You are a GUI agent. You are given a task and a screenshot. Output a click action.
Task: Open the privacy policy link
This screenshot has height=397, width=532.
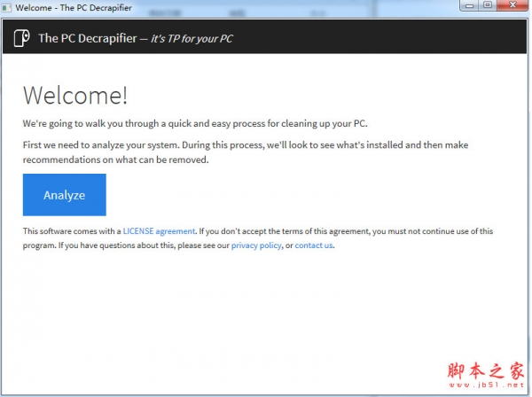[x=256, y=245]
